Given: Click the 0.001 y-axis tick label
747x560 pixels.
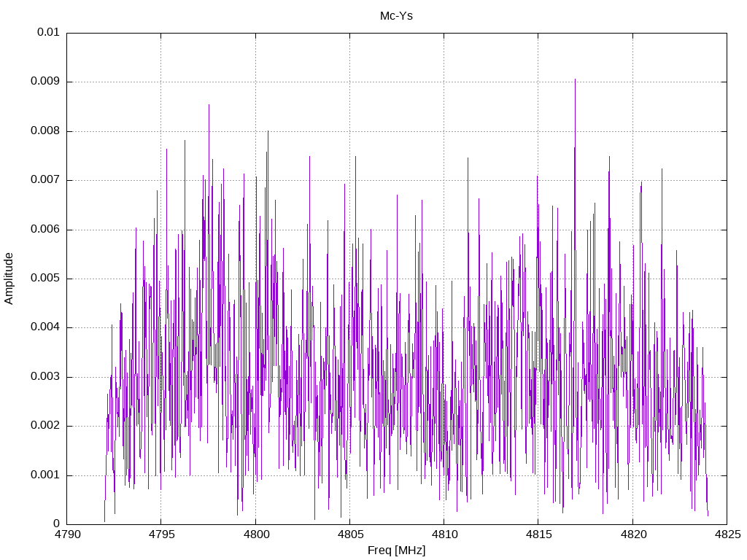Looking at the screenshot, I should pyautogui.click(x=45, y=475).
